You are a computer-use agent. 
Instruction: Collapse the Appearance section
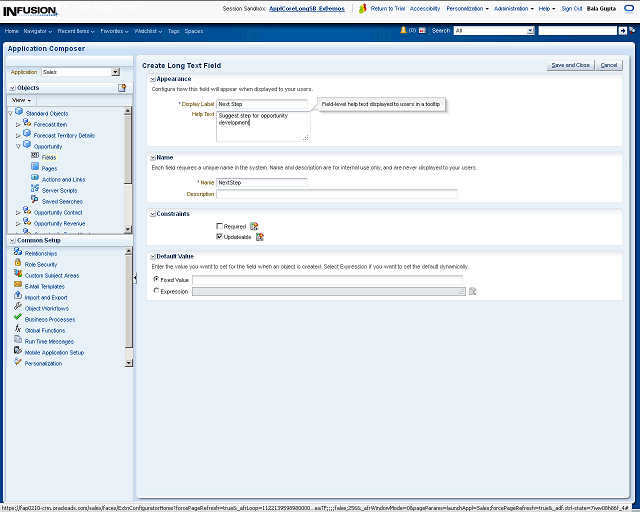pos(152,79)
